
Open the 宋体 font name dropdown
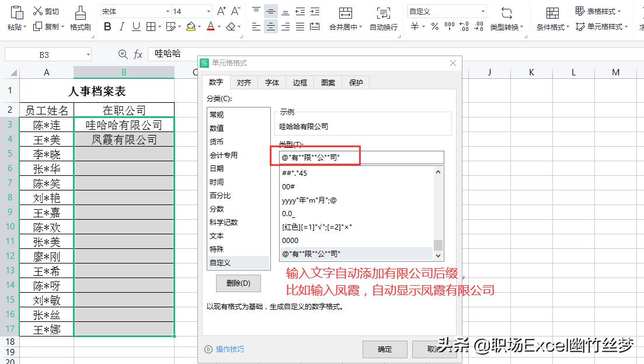pyautogui.click(x=167, y=10)
